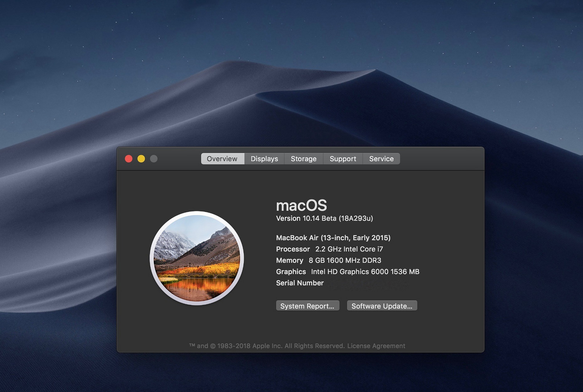Switch to the Overview tab

[x=222, y=159]
